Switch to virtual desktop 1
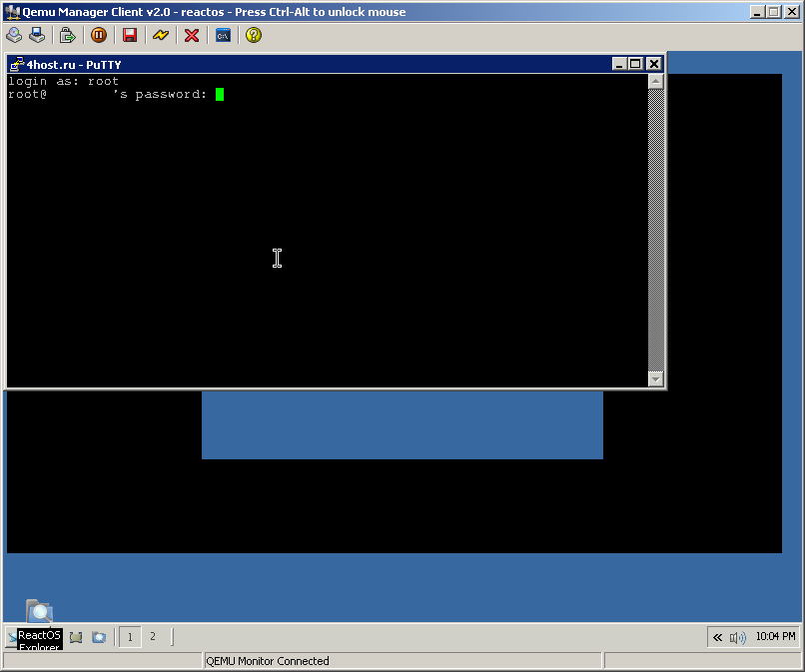Image resolution: width=805 pixels, height=672 pixels. click(x=130, y=637)
